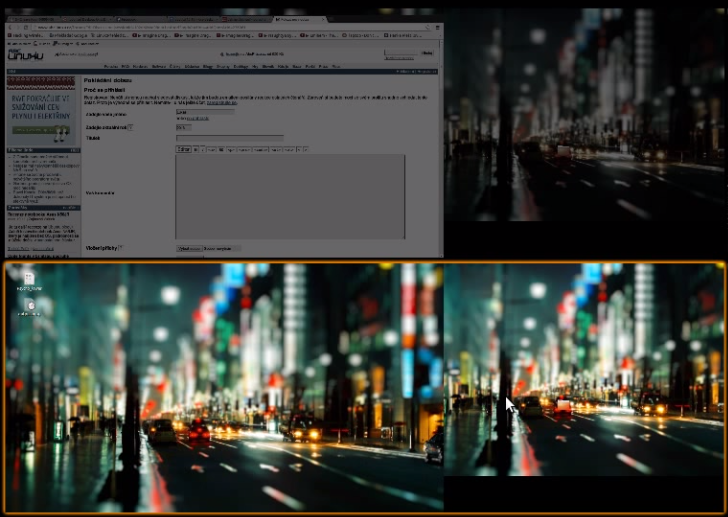728x517 pixels.
Task: Click the current year input field
Action: click(x=183, y=127)
